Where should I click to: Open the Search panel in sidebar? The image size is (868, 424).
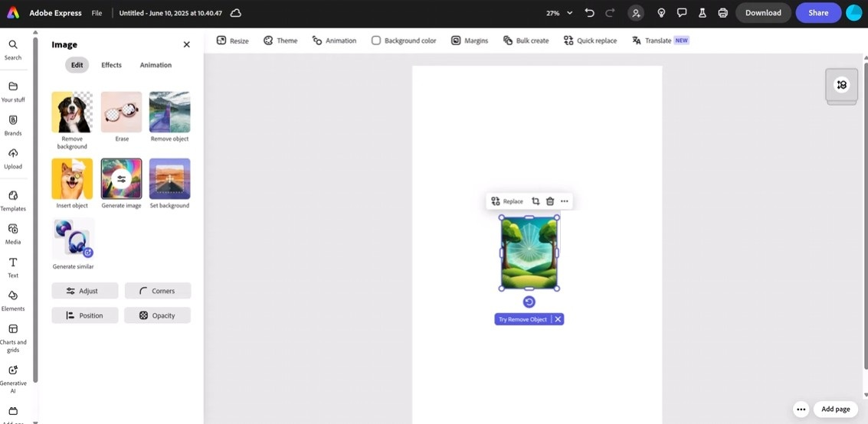13,50
